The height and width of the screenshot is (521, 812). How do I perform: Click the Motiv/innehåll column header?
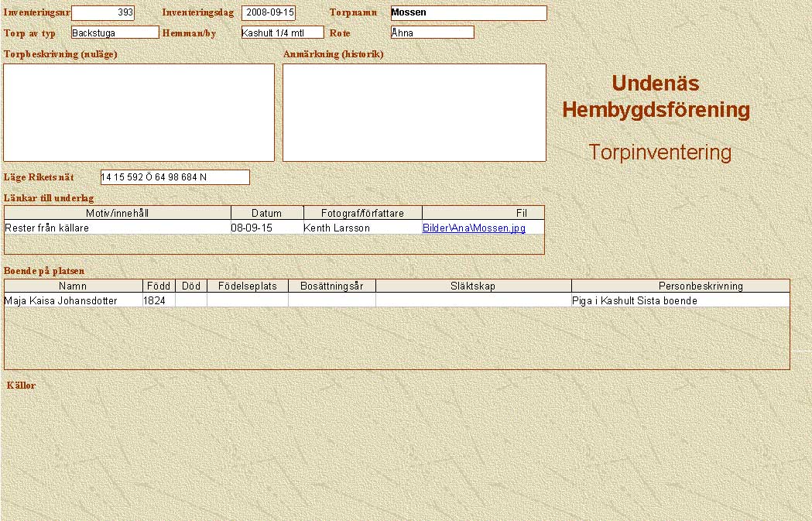click(118, 213)
